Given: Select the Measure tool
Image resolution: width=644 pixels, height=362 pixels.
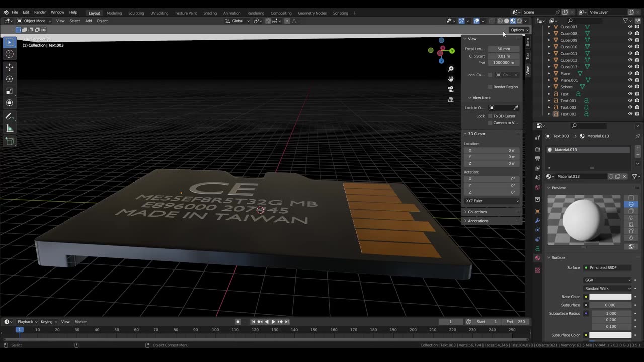Looking at the screenshot, I should 10,128.
